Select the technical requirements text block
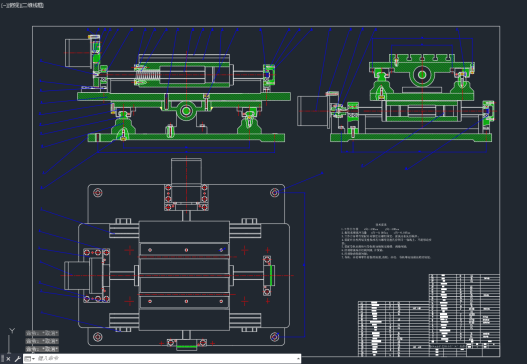This screenshot has width=527, height=364. click(x=386, y=241)
